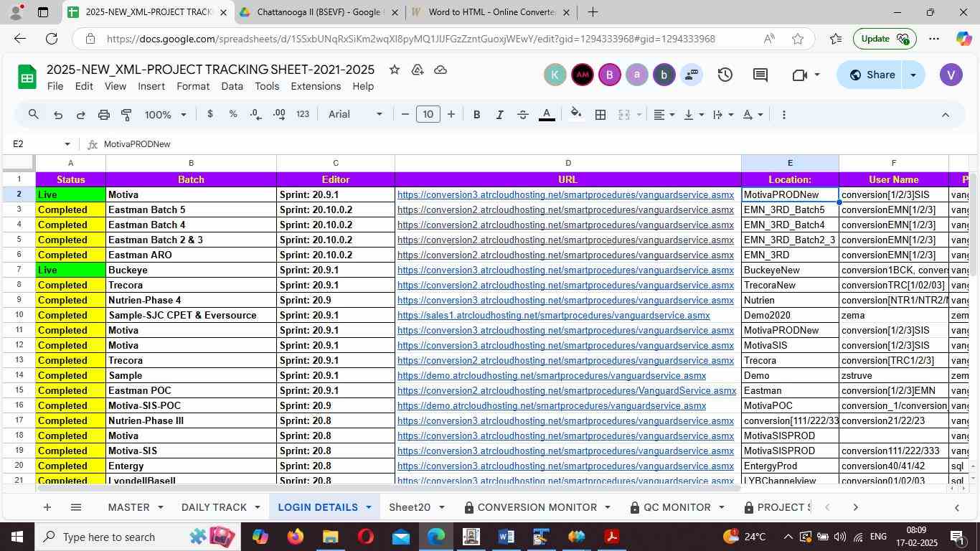
Task: Open horizontal align dropdown
Action: (664, 115)
